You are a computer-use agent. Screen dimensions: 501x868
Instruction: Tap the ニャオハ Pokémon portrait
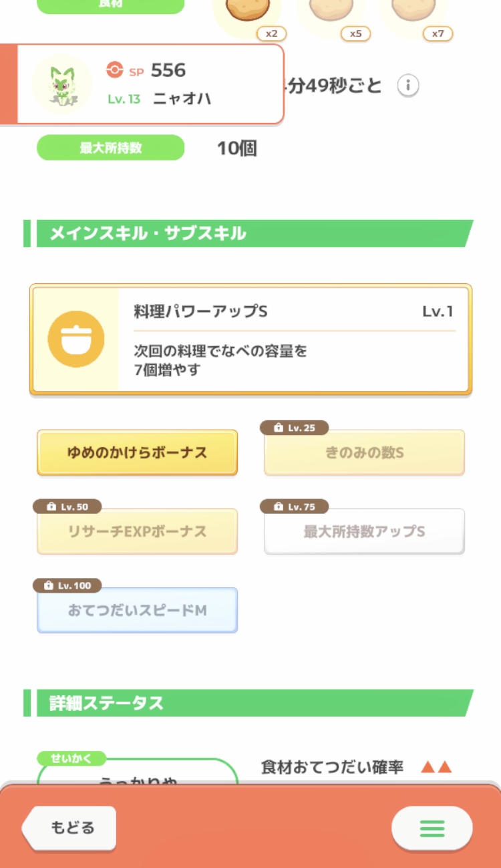pyautogui.click(x=62, y=84)
